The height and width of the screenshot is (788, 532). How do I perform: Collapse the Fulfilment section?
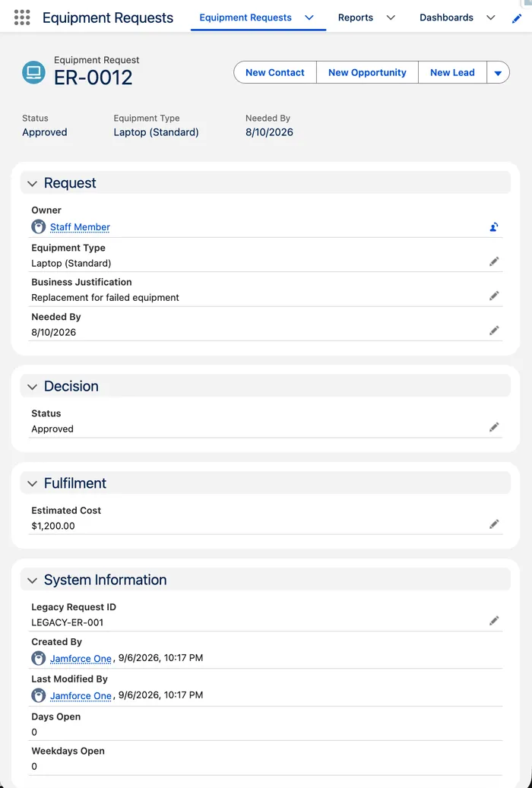point(32,483)
